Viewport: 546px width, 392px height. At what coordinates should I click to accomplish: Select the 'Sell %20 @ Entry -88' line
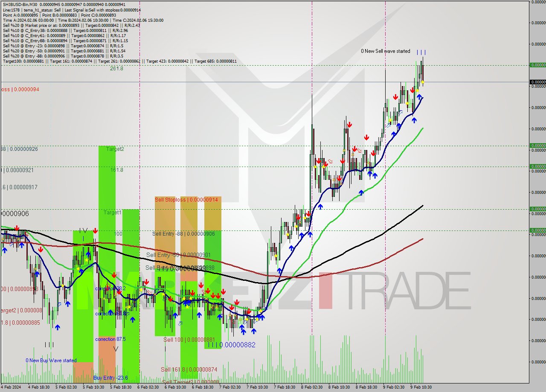[x=63, y=56]
